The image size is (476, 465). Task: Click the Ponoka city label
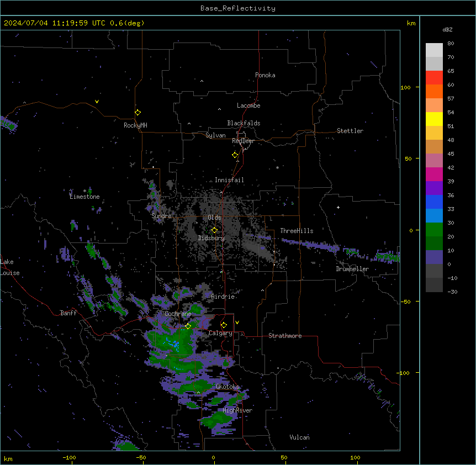point(265,75)
